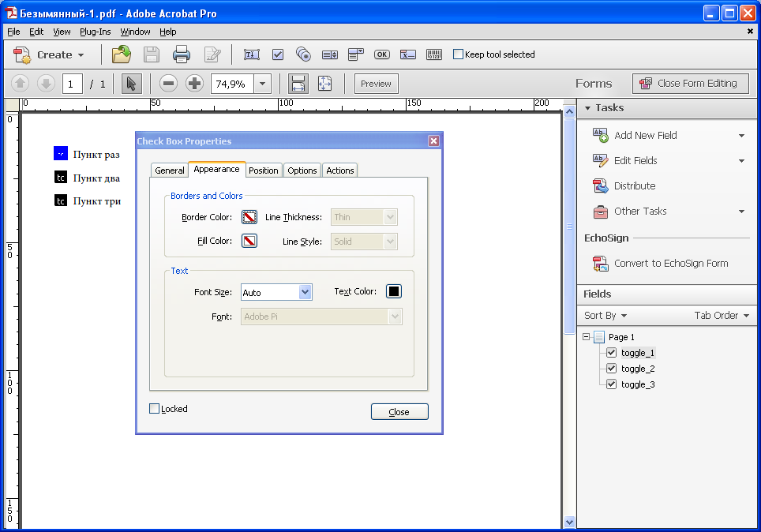Select the Check Box form tool
This screenshot has width=761, height=532.
(278, 54)
